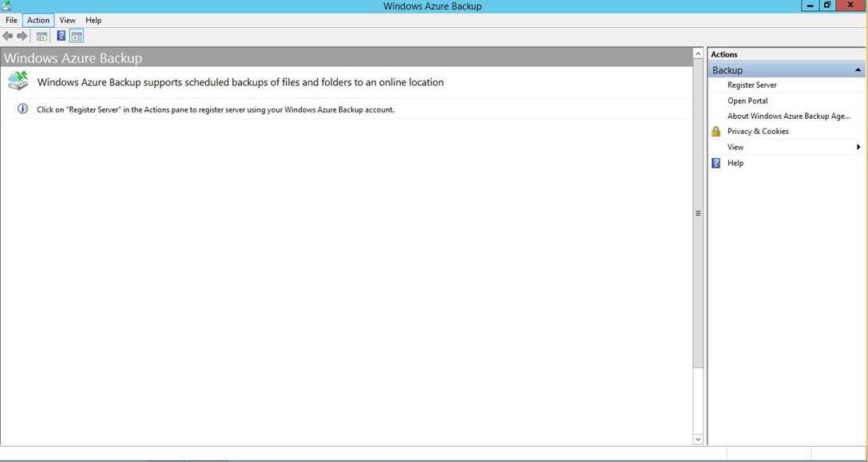Minimize the Windows Azure Backup window
Screen dimensions: 868x462
tap(811, 5)
